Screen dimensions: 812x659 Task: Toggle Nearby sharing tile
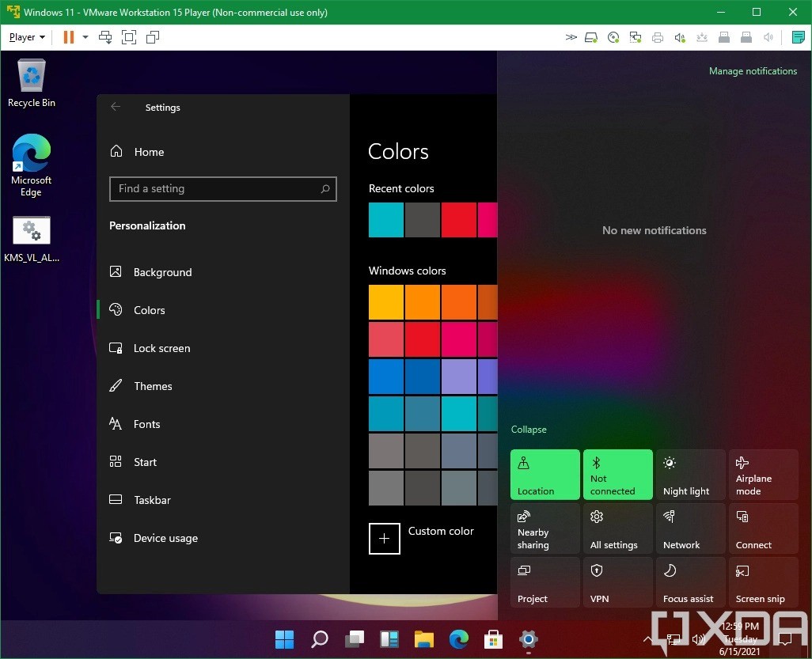coord(544,528)
